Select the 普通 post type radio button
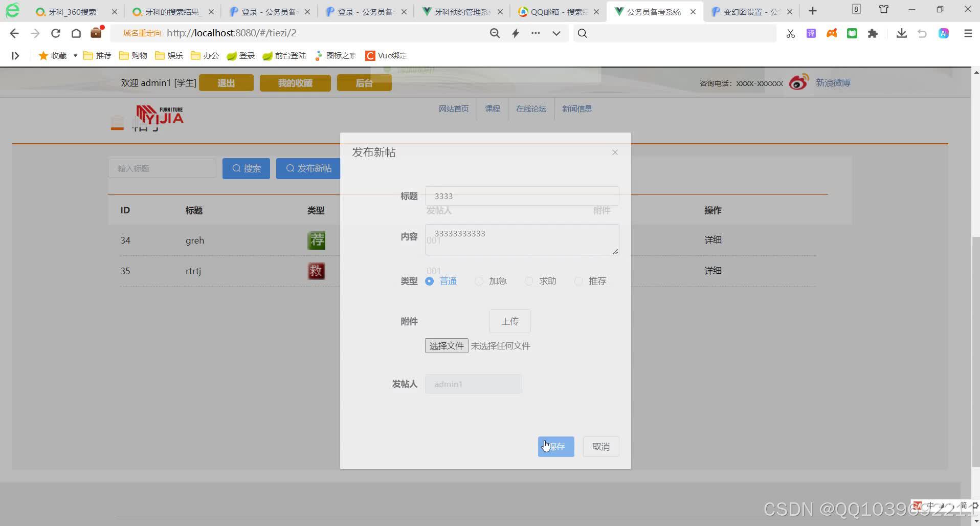 pyautogui.click(x=429, y=281)
